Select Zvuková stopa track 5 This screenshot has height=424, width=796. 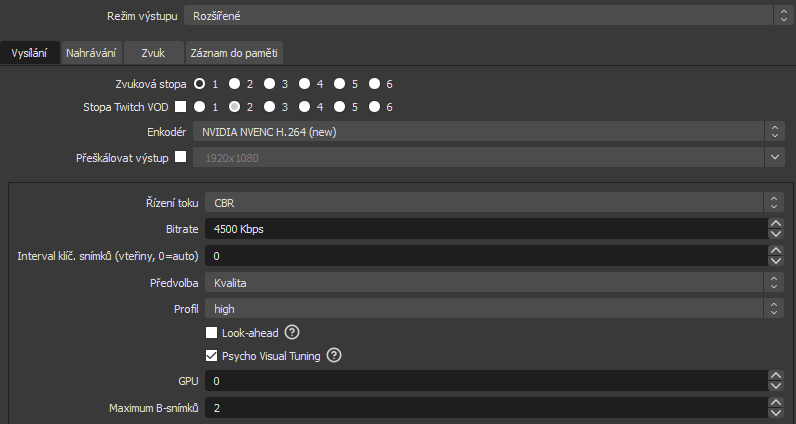pos(340,84)
